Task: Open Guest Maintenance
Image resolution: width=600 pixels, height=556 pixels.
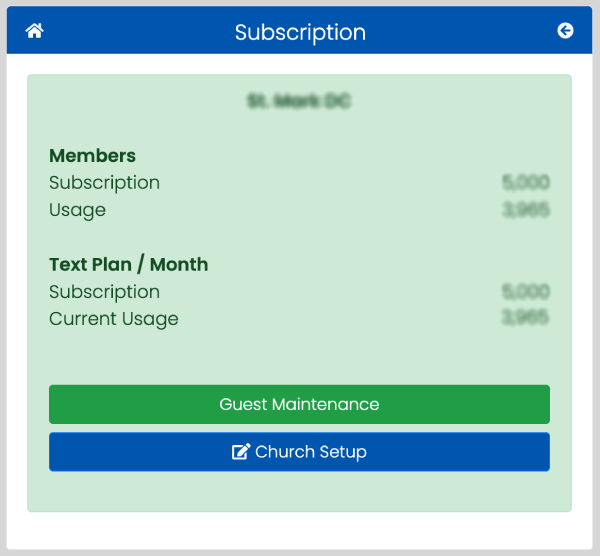Action: coord(299,404)
